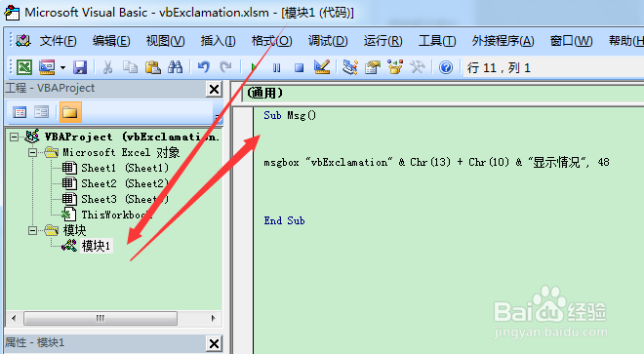Select Sheet2 (Sheet2) in project tree
644x354 pixels.
(125, 183)
